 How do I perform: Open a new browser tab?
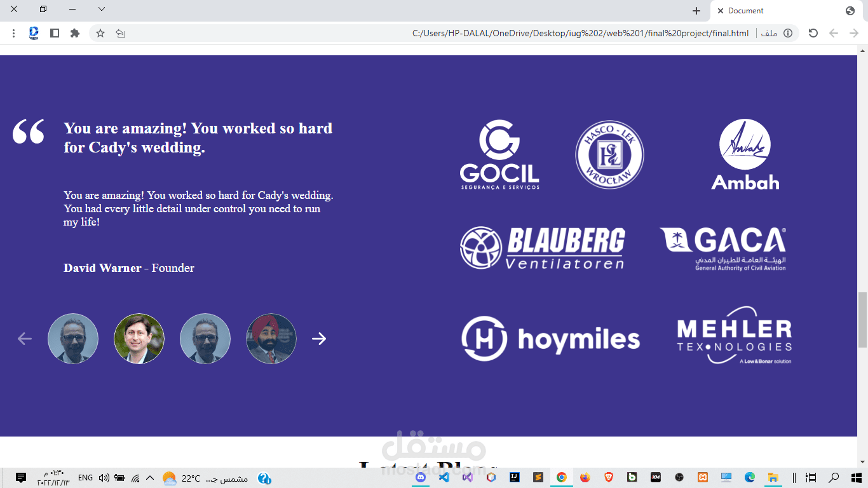(696, 11)
